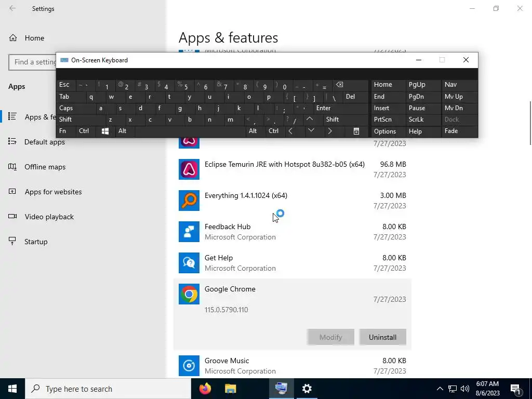
Task: Open Windows Start menu
Action: point(12,389)
